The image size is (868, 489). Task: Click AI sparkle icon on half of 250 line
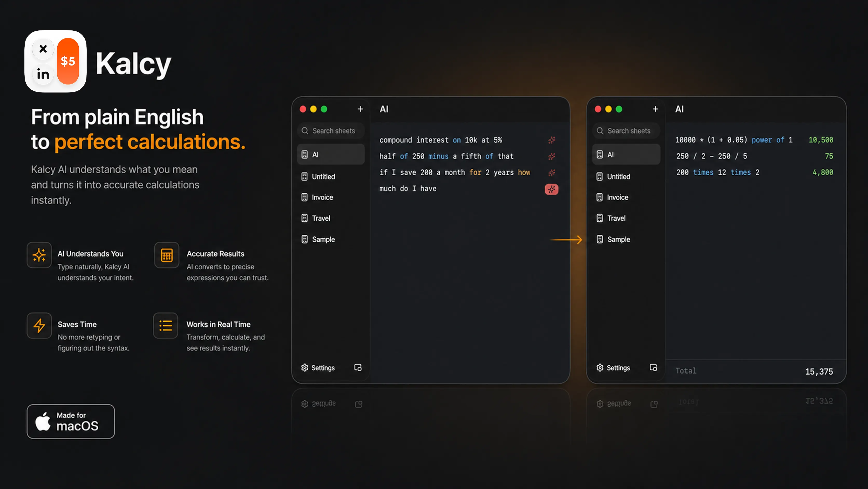point(552,156)
